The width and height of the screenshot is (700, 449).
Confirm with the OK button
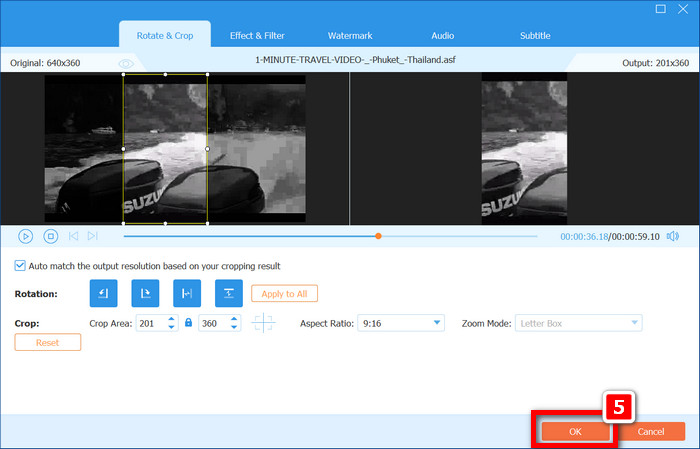click(x=575, y=431)
